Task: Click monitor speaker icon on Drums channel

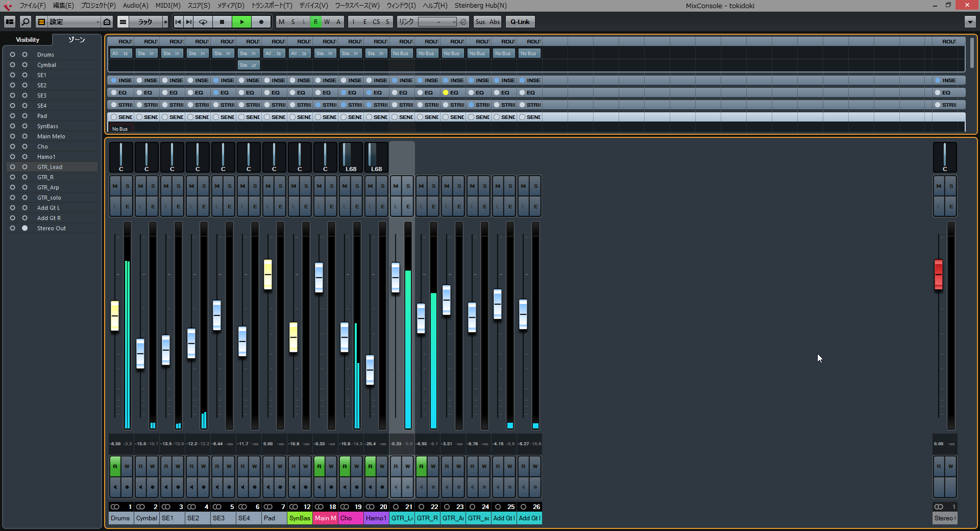Action: 115,487
